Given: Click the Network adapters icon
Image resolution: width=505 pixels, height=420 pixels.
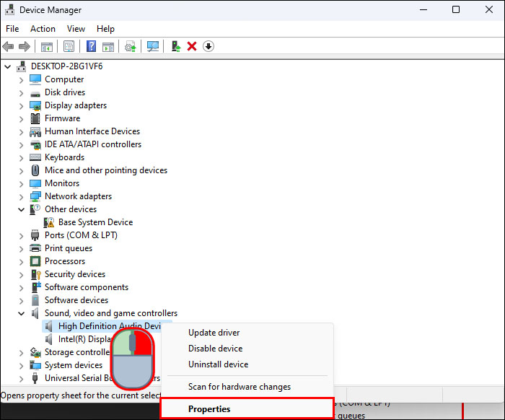Looking at the screenshot, I should pos(35,196).
